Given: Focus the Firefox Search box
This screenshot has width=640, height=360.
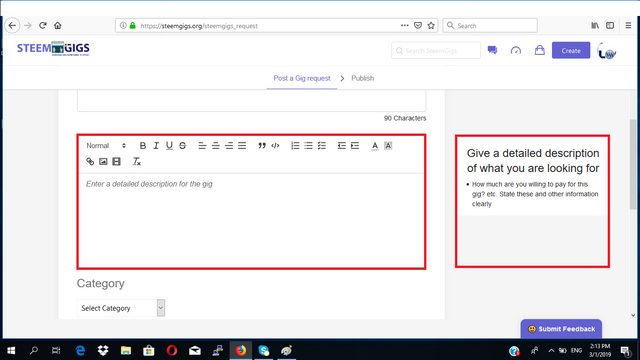Looking at the screenshot, I should click(x=490, y=25).
